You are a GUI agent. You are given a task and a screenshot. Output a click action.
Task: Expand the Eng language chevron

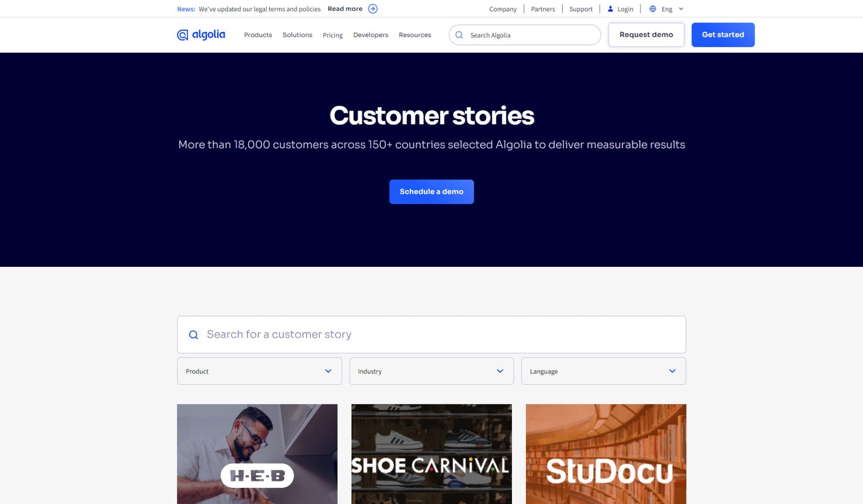coord(681,9)
